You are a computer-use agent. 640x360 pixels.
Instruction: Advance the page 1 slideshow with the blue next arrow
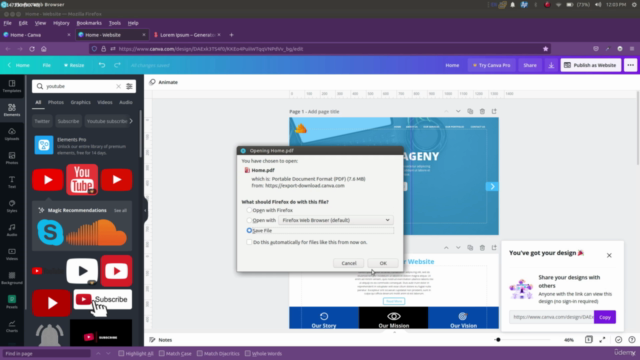tap(492, 187)
